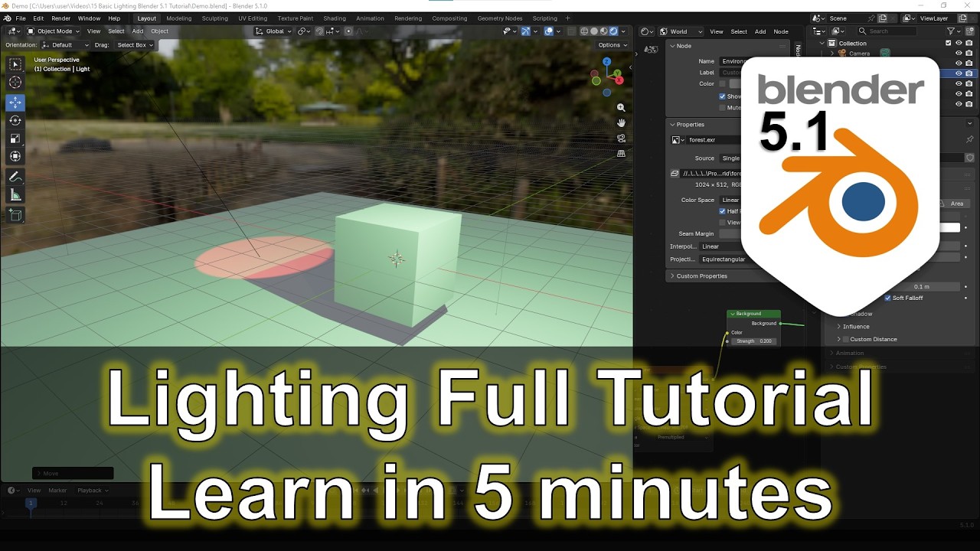Toggle camera view icon in viewport

coord(621,138)
